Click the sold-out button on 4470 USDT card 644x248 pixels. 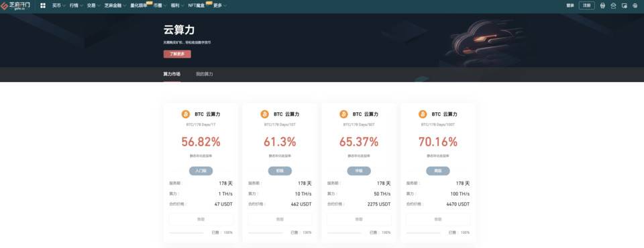pos(438,219)
